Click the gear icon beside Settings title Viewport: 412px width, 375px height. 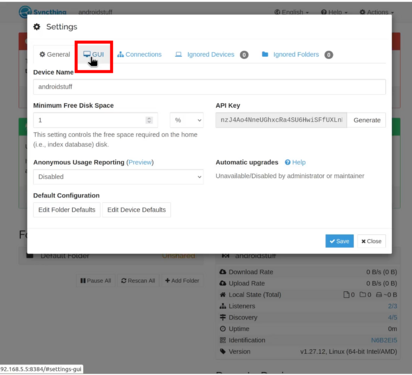(37, 27)
